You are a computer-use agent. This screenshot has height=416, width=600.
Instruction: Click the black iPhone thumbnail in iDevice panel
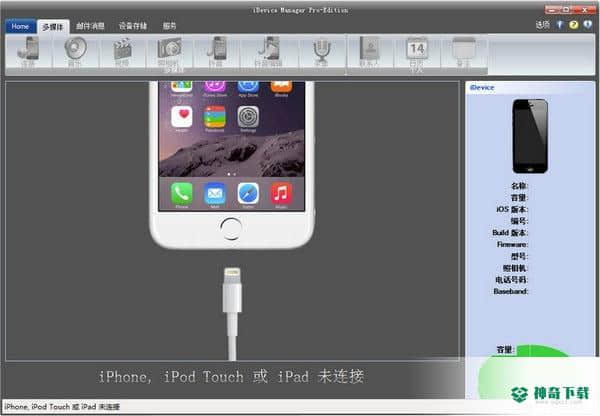pyautogui.click(x=530, y=136)
